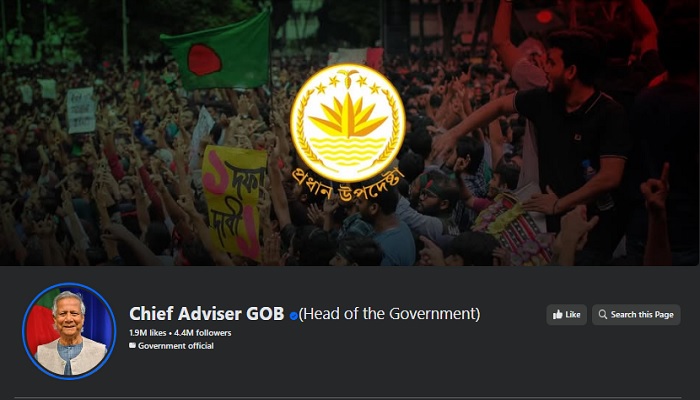700x400 pixels.
Task: Open the circular profile picture
Action: click(x=69, y=331)
